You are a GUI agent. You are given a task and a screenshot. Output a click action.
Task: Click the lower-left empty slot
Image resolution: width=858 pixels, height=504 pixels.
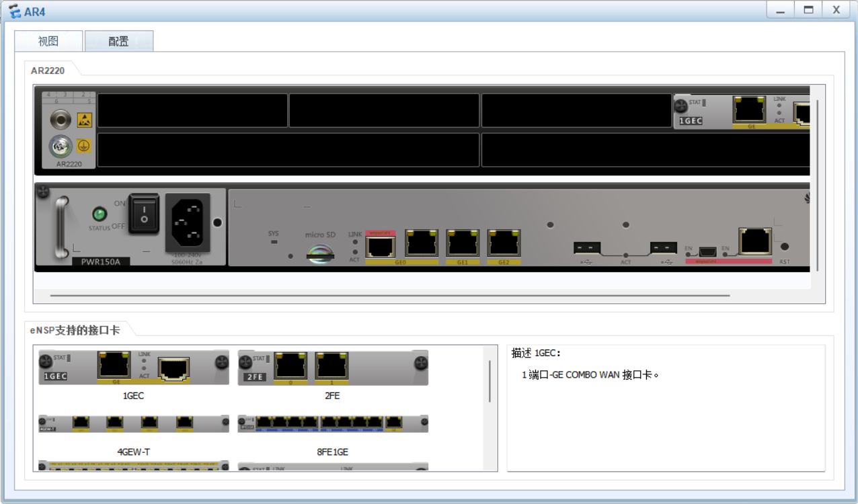click(288, 149)
